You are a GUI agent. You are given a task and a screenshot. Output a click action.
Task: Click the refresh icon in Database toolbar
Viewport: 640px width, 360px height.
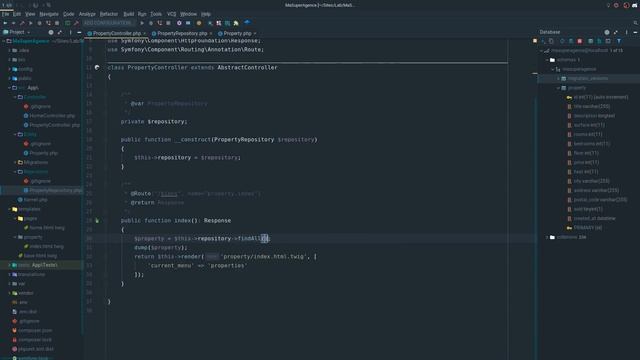coord(562,41)
